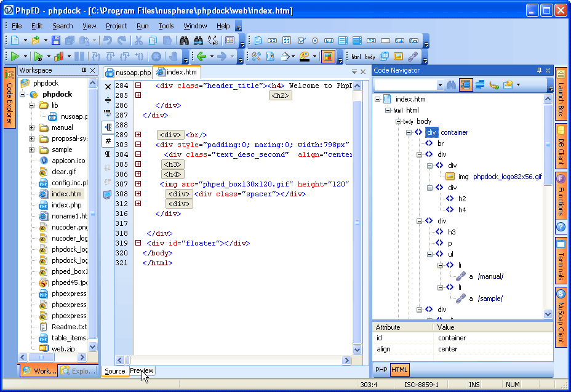Click the Undo arrow icon
Image resolution: width=571 pixels, height=392 pixels.
[108, 41]
